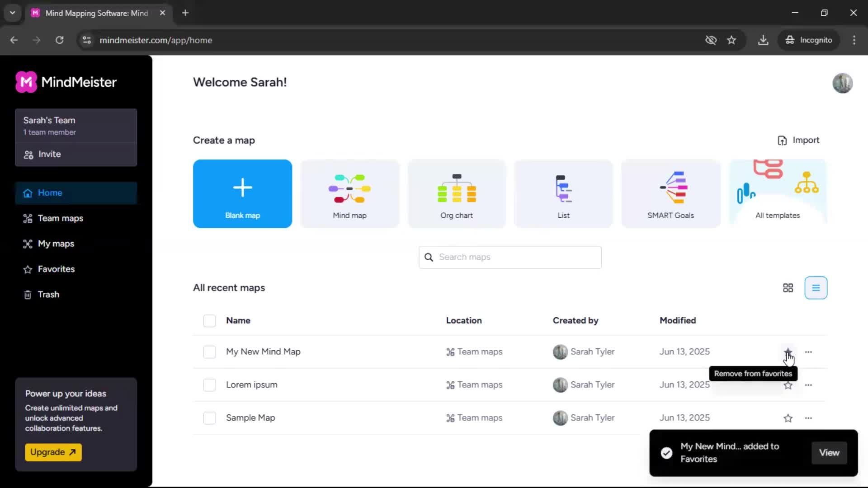Toggle the select-all maps checkbox
868x488 pixels.
(x=209, y=320)
